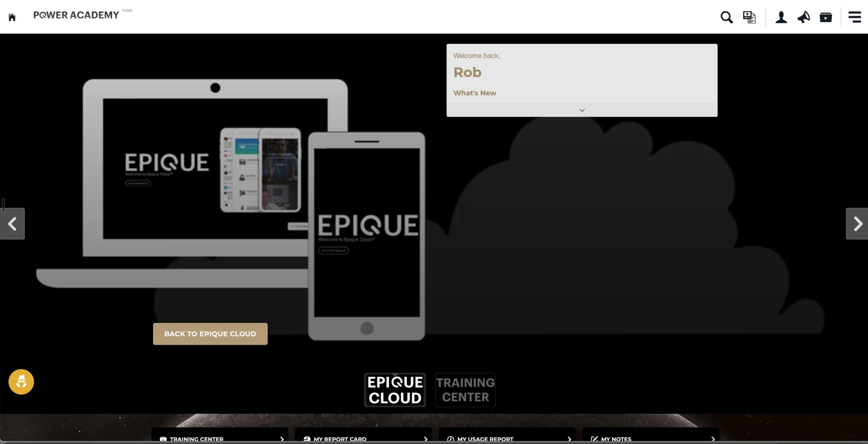
Task: Open the My Usage Report tile
Action: tap(507, 436)
